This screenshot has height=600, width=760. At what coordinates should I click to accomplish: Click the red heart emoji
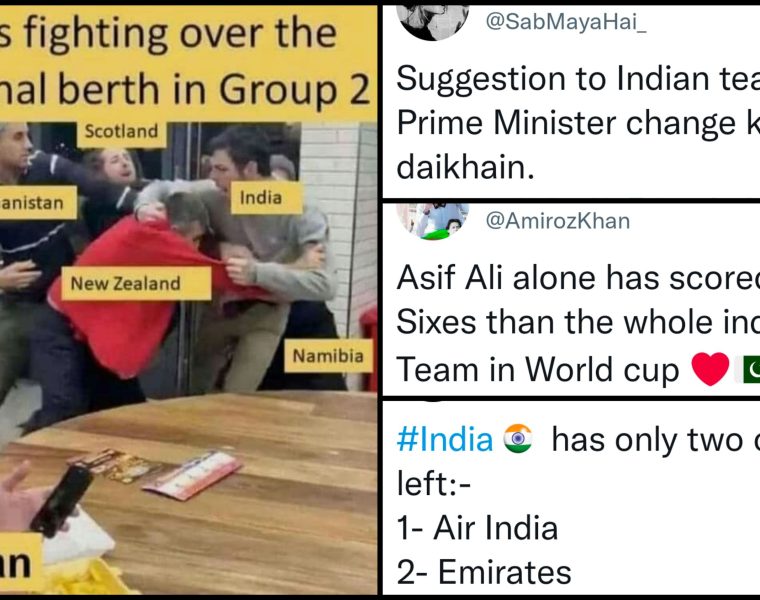coord(710,369)
